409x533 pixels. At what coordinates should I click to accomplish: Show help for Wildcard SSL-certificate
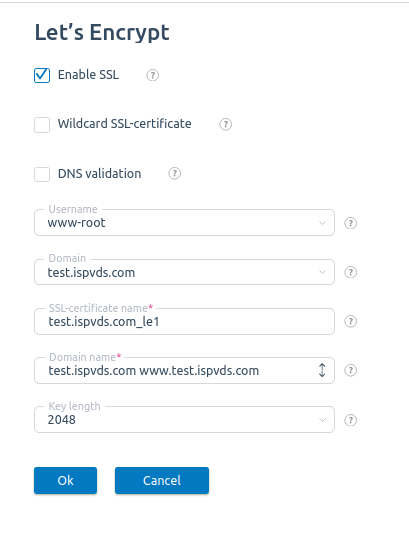point(225,124)
